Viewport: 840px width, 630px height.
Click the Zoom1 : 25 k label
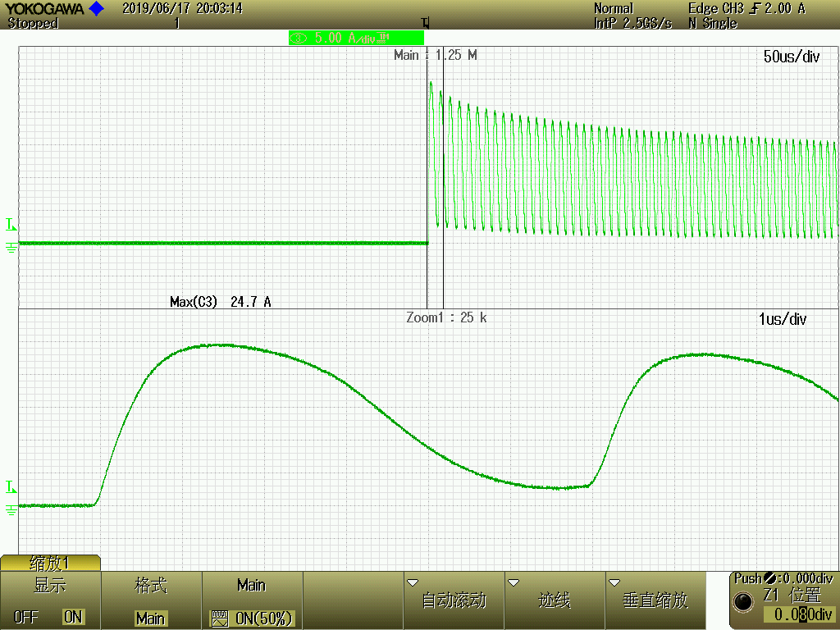click(x=446, y=317)
